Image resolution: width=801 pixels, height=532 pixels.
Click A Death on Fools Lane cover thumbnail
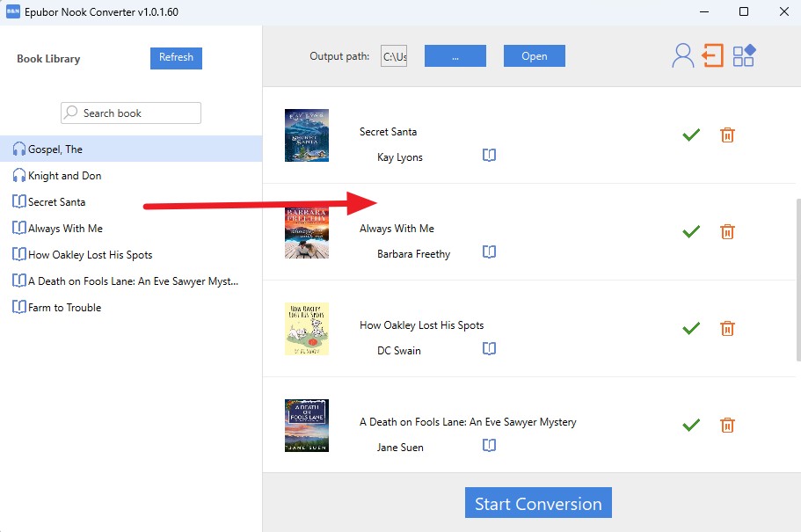(307, 426)
